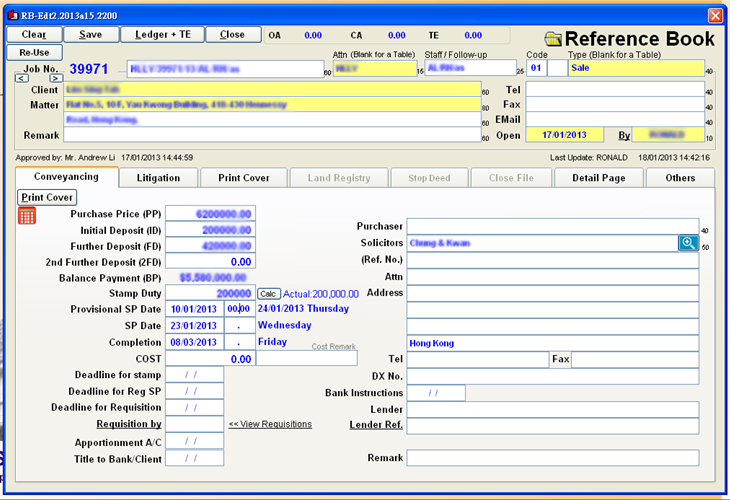Click the Open date field 17/01/2013

pos(565,135)
